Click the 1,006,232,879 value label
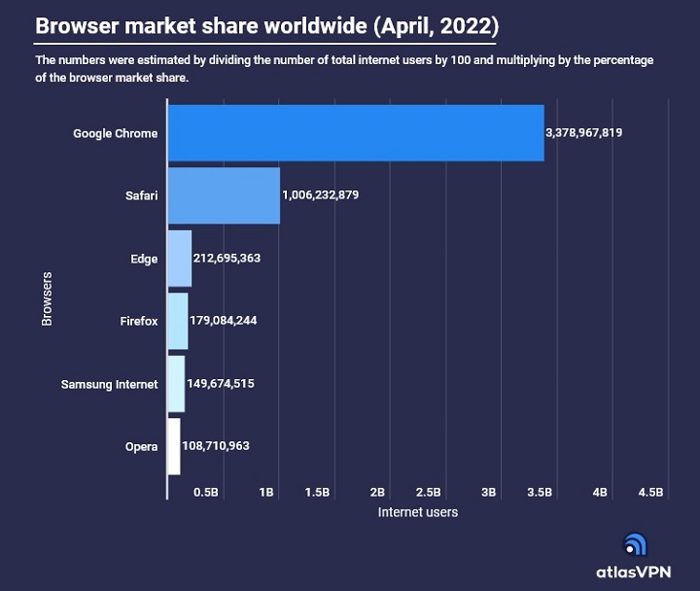The height and width of the screenshot is (591, 700). click(321, 195)
